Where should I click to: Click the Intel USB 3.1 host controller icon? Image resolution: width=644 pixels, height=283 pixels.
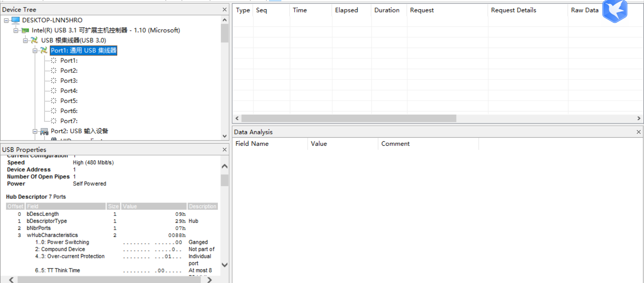25,30
